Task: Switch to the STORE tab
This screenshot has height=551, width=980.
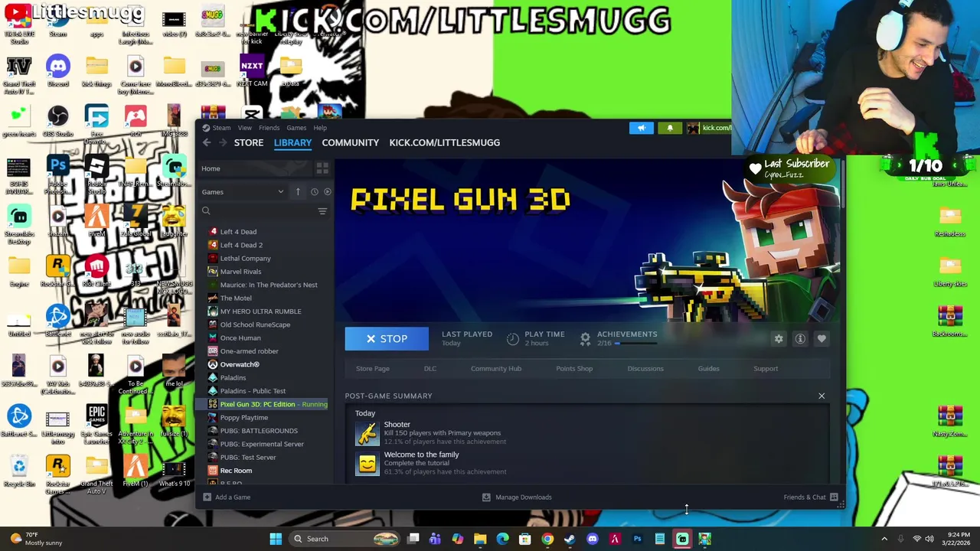Action: (x=249, y=142)
